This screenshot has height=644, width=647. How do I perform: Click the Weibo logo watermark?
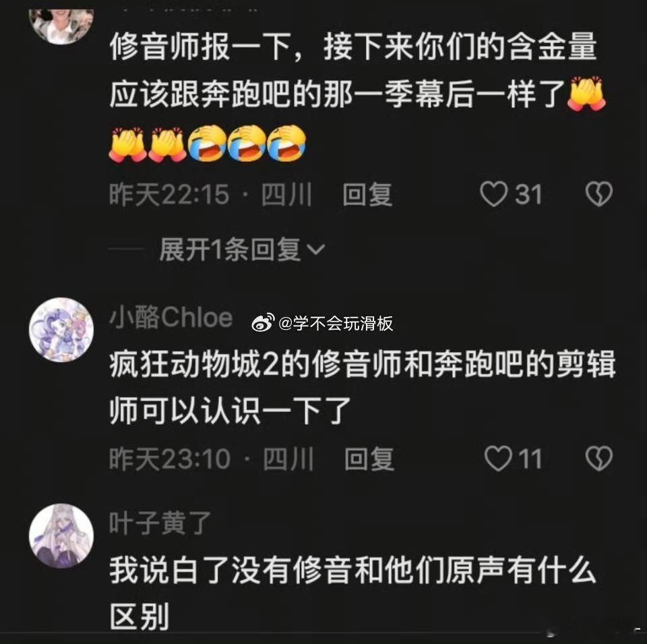click(x=264, y=323)
